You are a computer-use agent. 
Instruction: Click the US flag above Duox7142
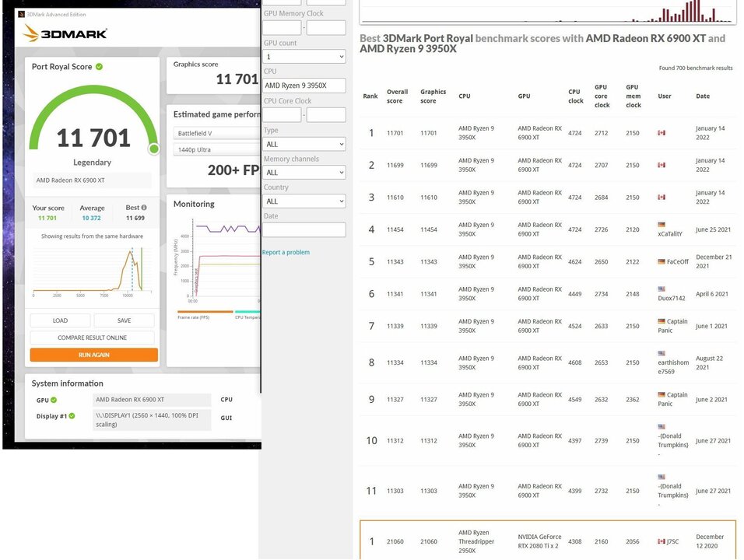point(662,289)
